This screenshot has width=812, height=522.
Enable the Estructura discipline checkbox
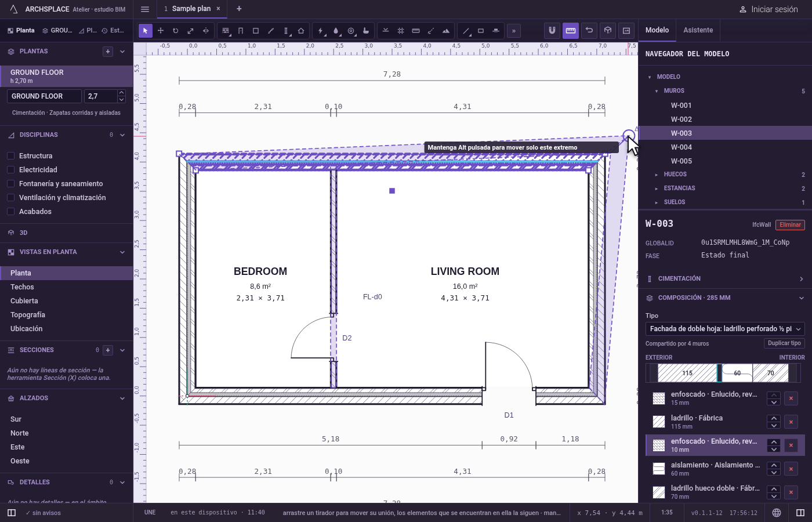[x=10, y=156]
